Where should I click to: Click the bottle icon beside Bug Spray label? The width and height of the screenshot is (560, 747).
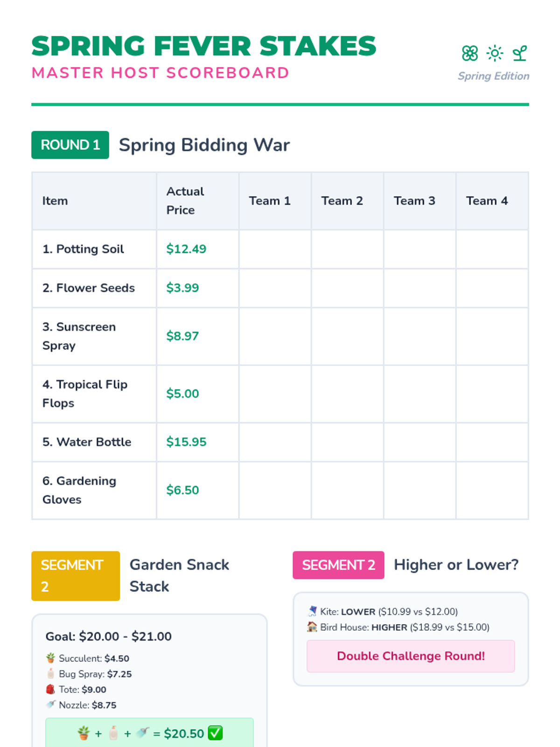point(51,674)
